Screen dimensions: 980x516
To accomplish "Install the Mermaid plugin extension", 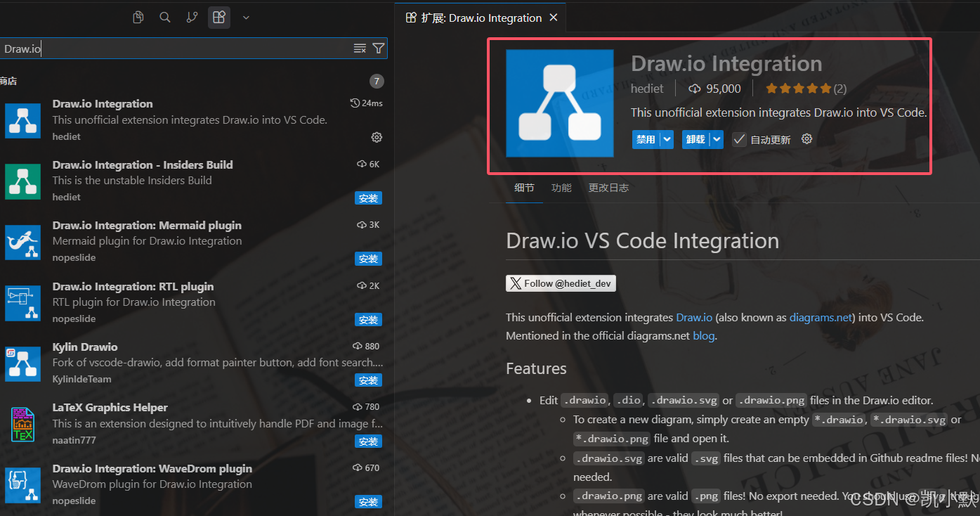I will (x=368, y=259).
